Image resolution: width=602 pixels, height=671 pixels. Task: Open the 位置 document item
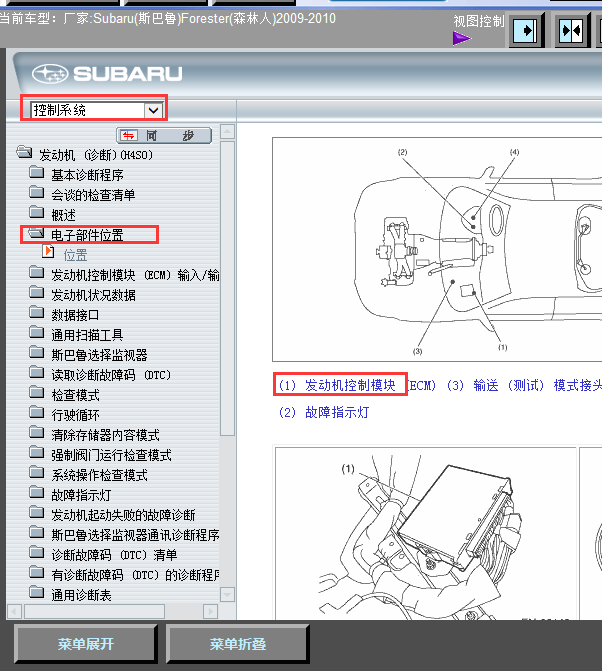point(75,255)
